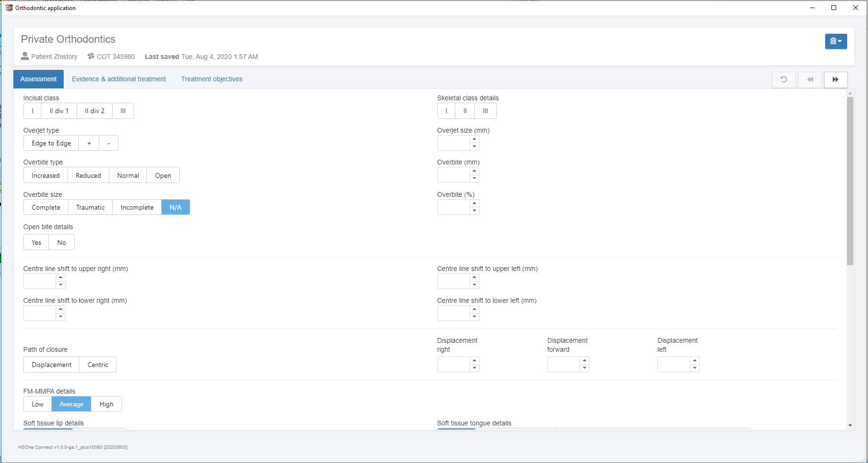The width and height of the screenshot is (868, 463).
Task: Set overbite type to Increased
Action: (x=46, y=175)
